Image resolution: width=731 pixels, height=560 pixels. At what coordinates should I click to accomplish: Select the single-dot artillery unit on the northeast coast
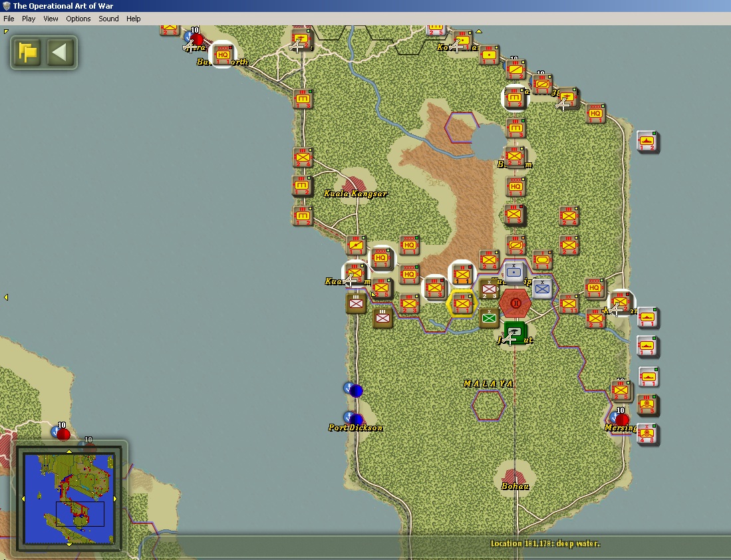489,55
